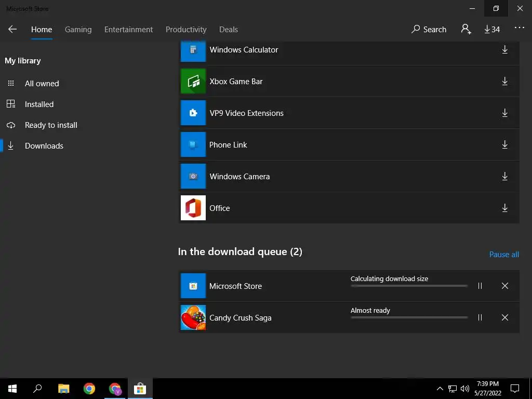The height and width of the screenshot is (399, 532).
Task: Click the Microsoft Store queue app icon
Action: [193, 286]
